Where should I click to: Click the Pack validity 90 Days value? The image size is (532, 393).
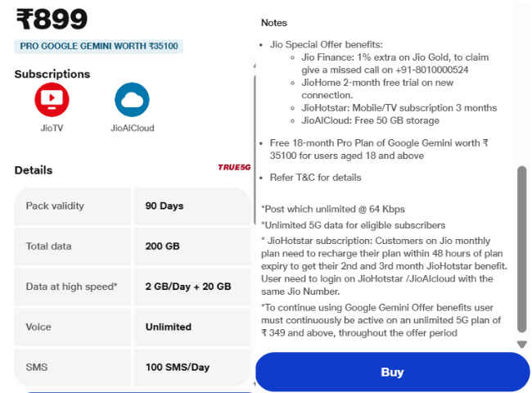[165, 206]
